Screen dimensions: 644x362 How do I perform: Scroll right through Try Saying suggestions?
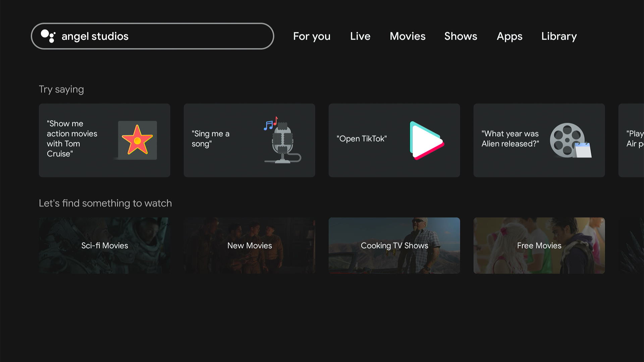[632, 139]
